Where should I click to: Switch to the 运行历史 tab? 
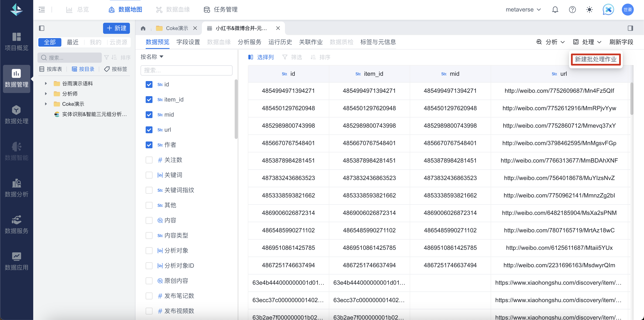tap(280, 42)
